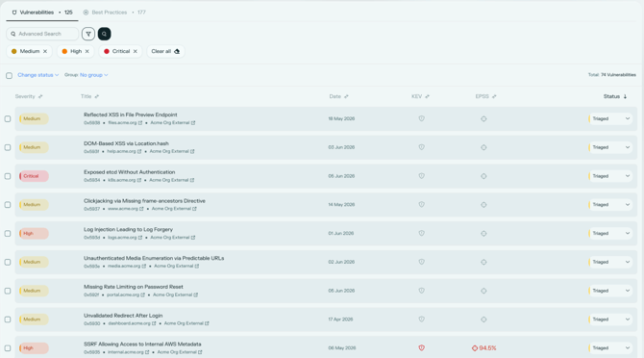Check the Reflected XSS in File Preview row
Screen dimensions: 644x358
(8, 118)
